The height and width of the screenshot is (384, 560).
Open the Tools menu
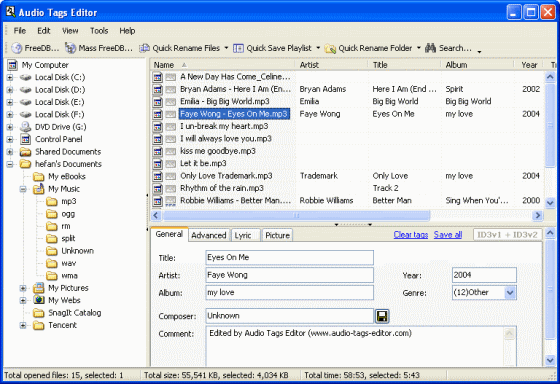click(x=99, y=31)
